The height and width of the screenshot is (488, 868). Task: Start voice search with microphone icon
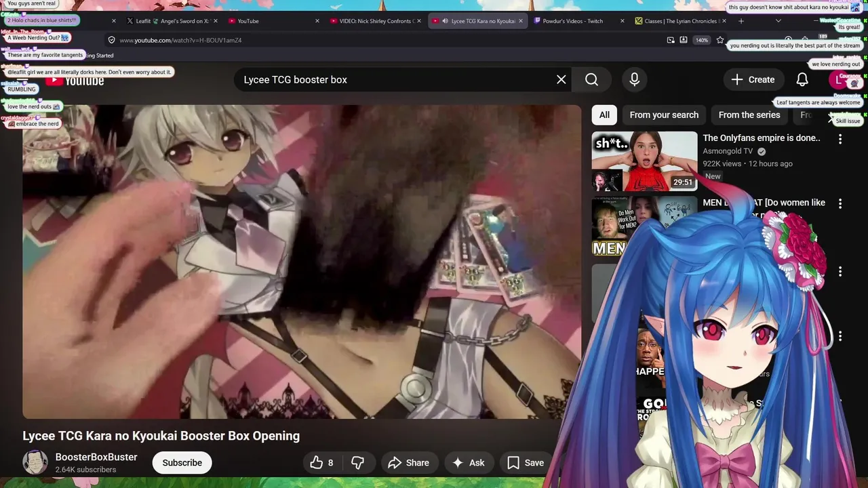click(x=634, y=80)
